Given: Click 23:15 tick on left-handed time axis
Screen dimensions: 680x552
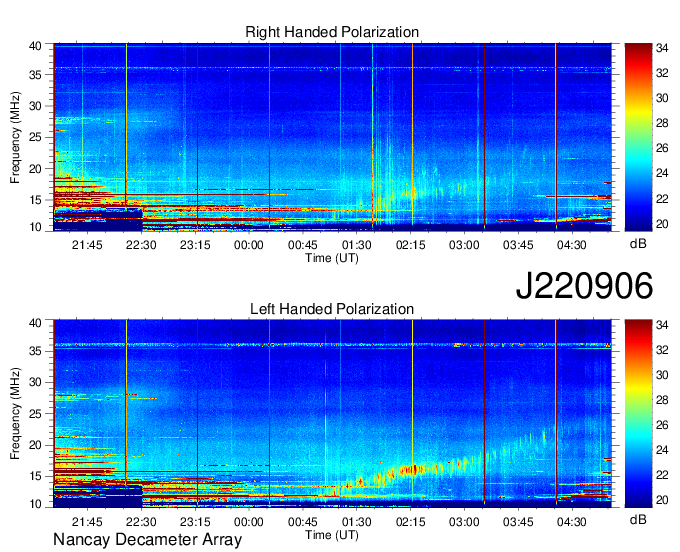Looking at the screenshot, I should pos(195,522).
